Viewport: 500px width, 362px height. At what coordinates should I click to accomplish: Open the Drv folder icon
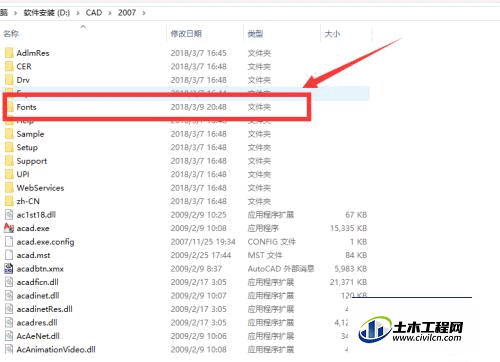(9, 80)
